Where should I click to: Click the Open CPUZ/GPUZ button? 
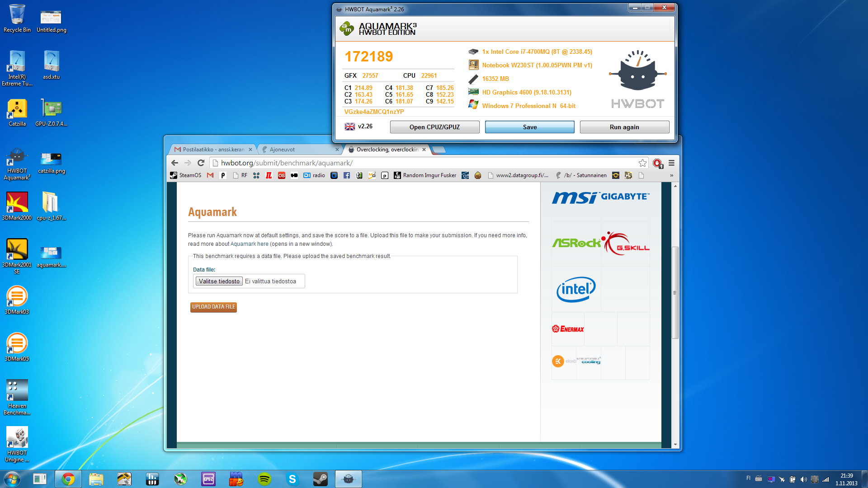pyautogui.click(x=434, y=127)
